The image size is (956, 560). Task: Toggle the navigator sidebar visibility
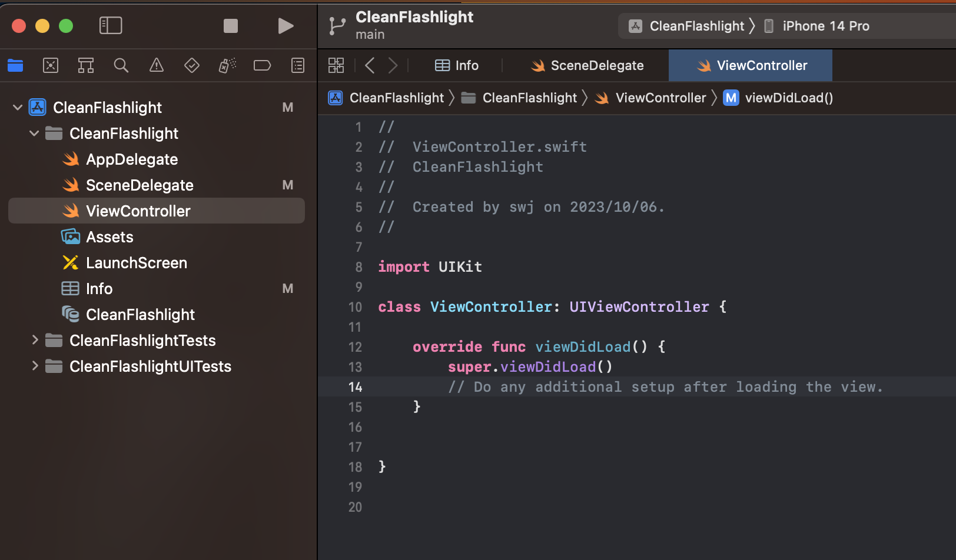[x=111, y=25]
